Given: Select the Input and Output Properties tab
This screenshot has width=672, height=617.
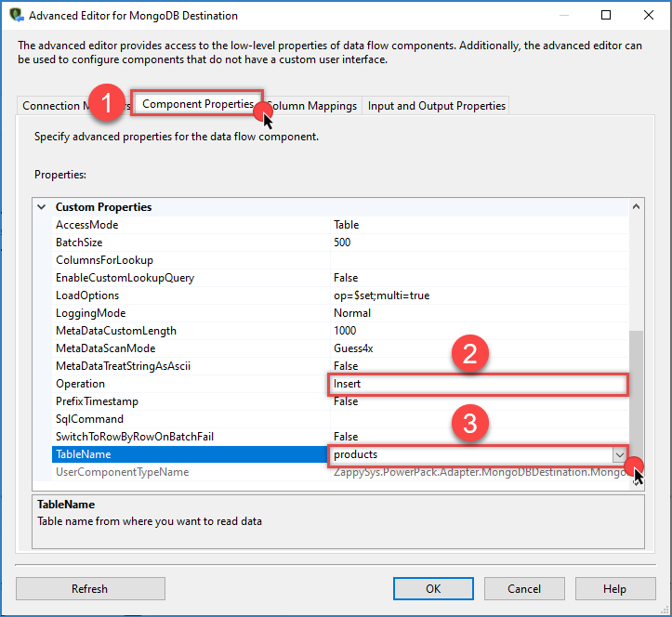Looking at the screenshot, I should (x=436, y=106).
